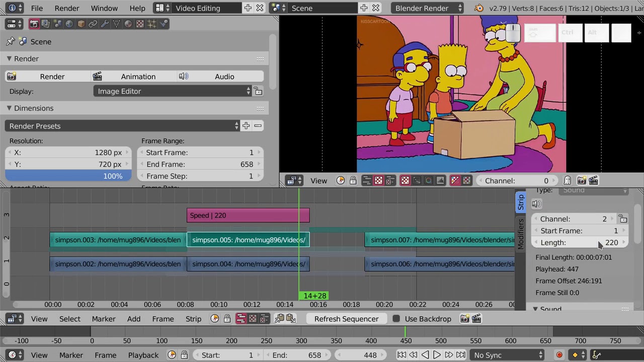The width and height of the screenshot is (644, 362).
Task: Click the render animation clapper icon in preview header
Action: 593,180
